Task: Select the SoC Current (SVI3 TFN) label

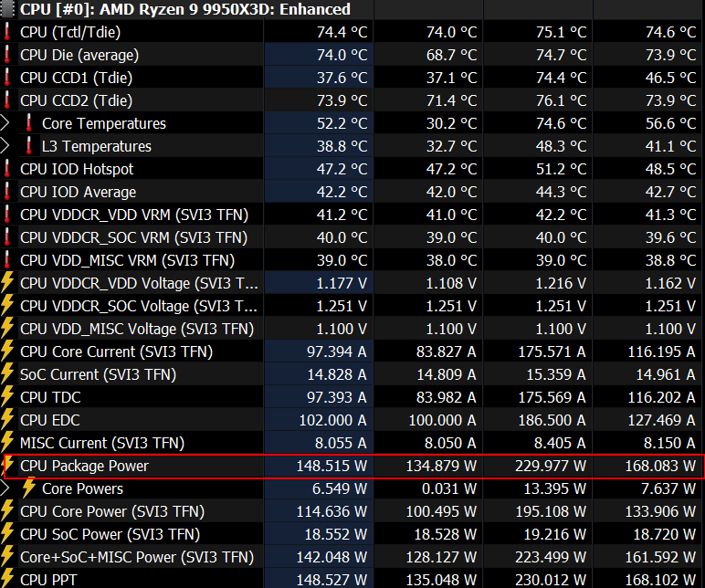Action: point(98,375)
